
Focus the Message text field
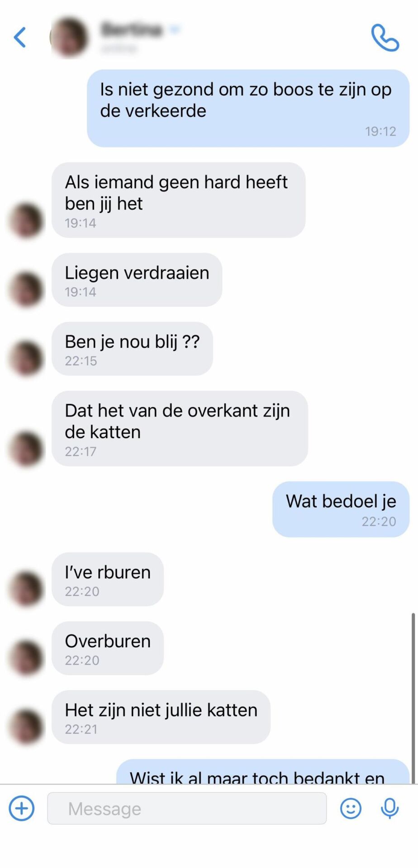tap(187, 808)
